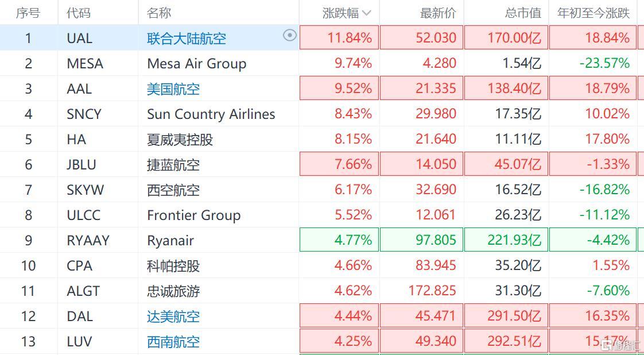Open the 西南航空 stock link
This screenshot has width=644, height=355.
click(173, 342)
